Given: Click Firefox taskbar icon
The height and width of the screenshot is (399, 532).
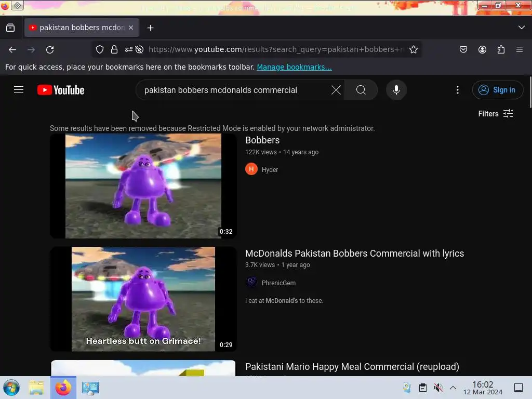Looking at the screenshot, I should coord(63,388).
